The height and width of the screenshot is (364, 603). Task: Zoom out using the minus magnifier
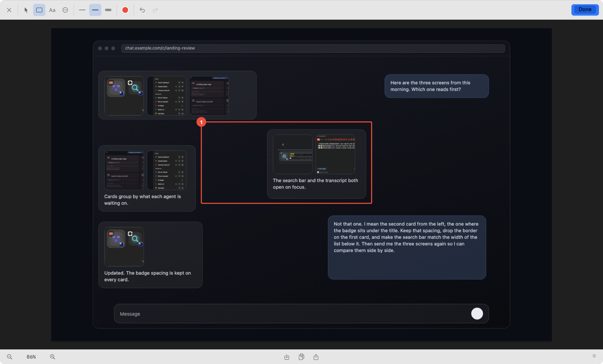10,357
